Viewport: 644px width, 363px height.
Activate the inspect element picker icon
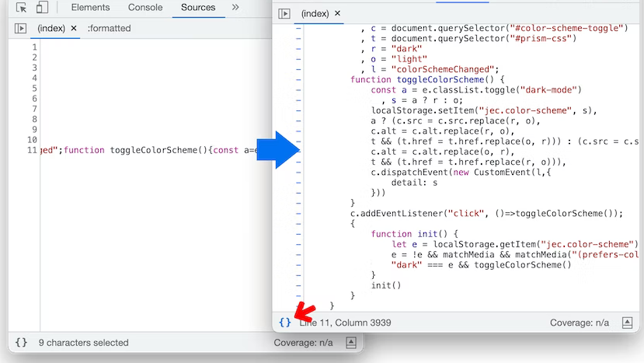coord(22,8)
